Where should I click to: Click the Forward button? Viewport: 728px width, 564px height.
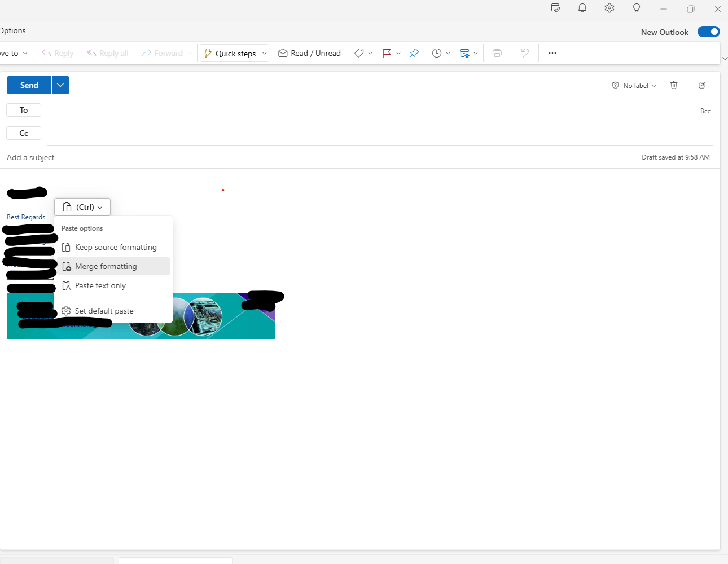click(x=163, y=53)
